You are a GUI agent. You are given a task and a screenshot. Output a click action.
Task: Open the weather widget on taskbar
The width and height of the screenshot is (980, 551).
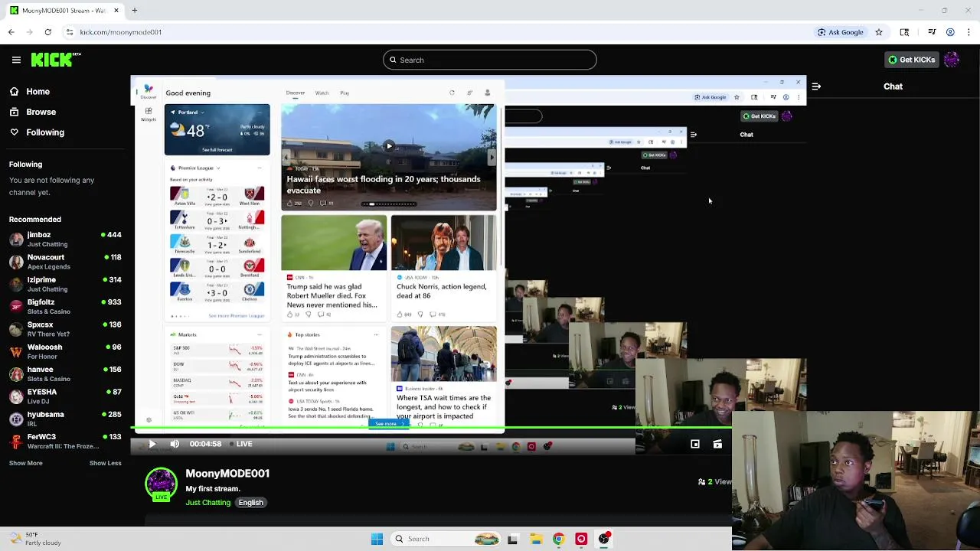(35, 539)
